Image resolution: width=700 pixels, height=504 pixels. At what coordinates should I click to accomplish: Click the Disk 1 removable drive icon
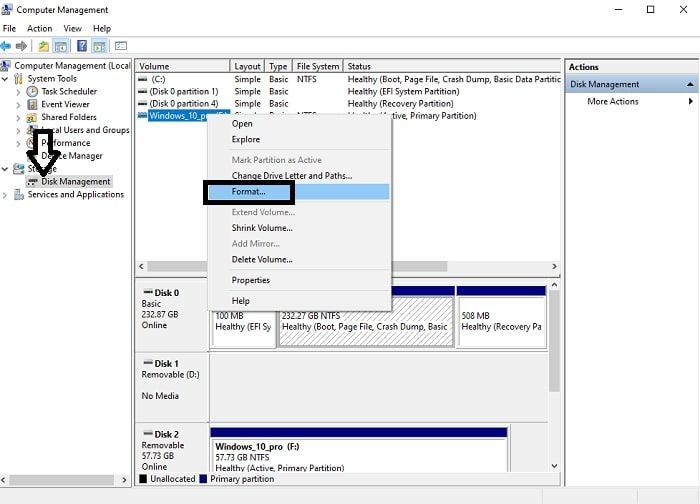[148, 362]
